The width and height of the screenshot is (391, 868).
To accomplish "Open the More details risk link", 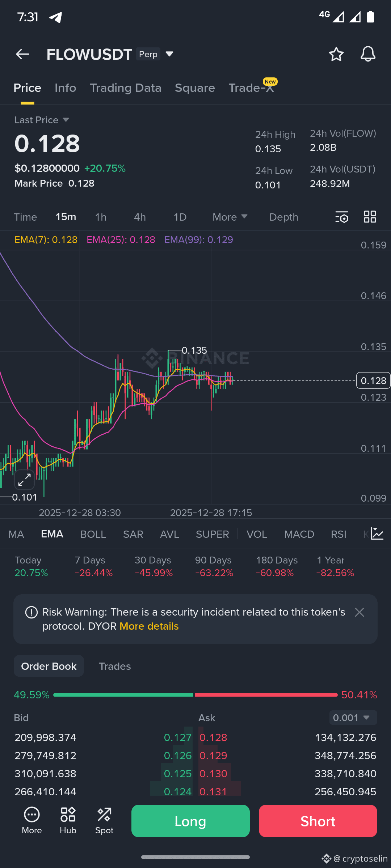I will tap(149, 626).
